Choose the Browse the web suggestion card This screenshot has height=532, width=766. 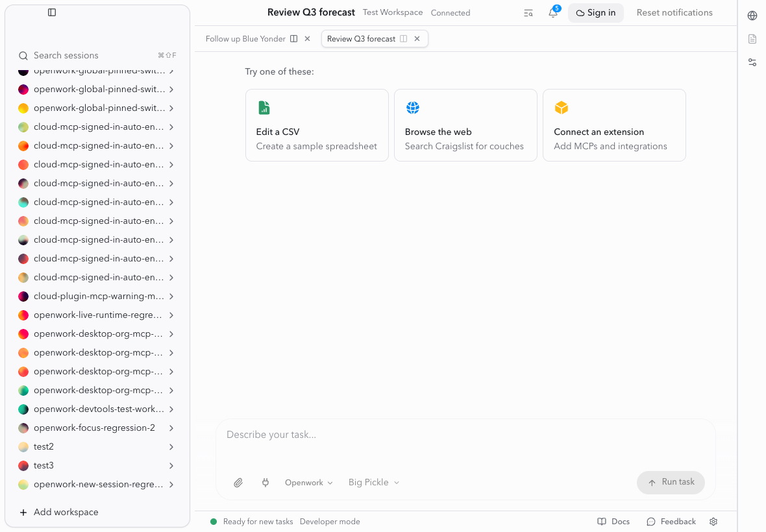[x=465, y=125]
